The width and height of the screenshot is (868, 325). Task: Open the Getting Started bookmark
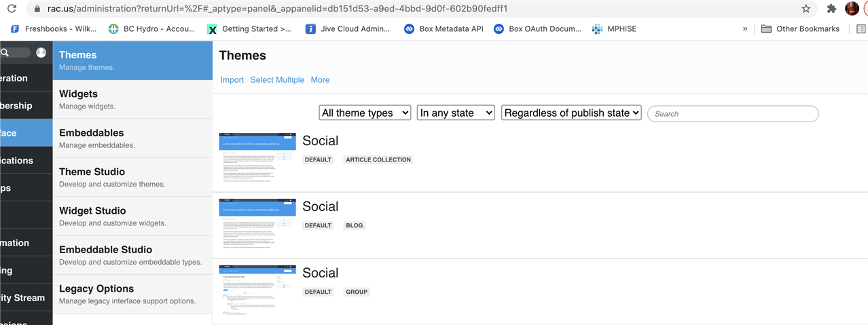tap(249, 28)
